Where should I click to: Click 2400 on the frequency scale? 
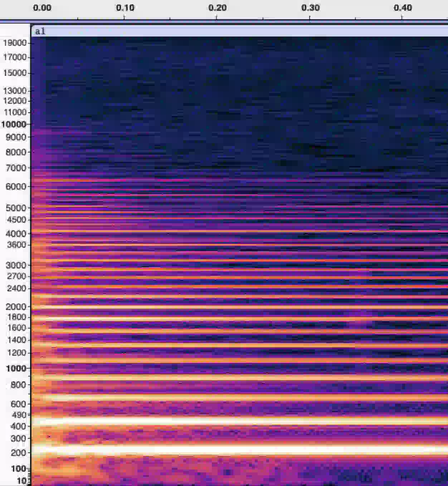tap(16, 288)
